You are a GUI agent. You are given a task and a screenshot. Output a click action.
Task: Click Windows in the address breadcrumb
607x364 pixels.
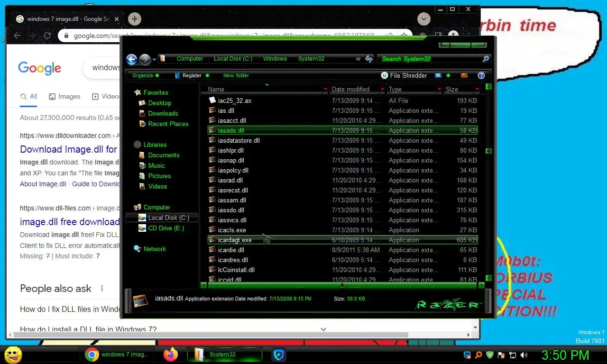[x=275, y=59]
